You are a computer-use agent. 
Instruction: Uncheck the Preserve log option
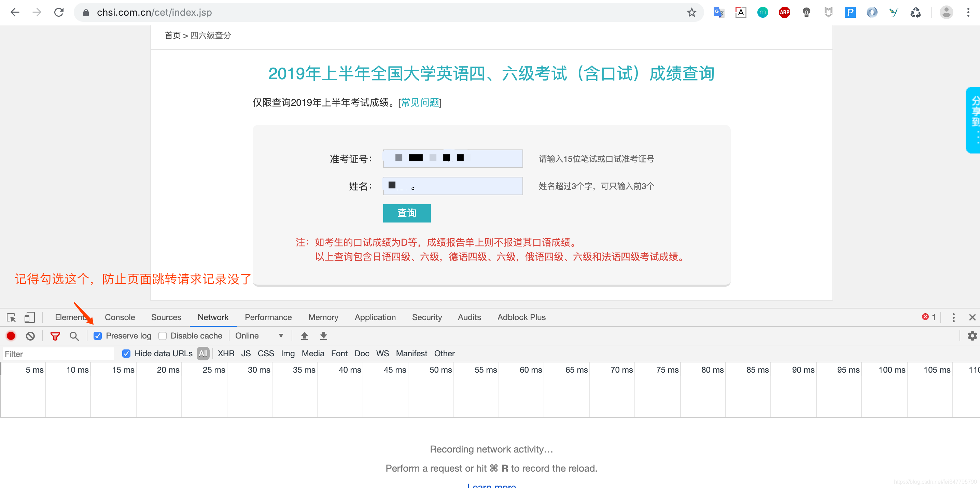(98, 335)
